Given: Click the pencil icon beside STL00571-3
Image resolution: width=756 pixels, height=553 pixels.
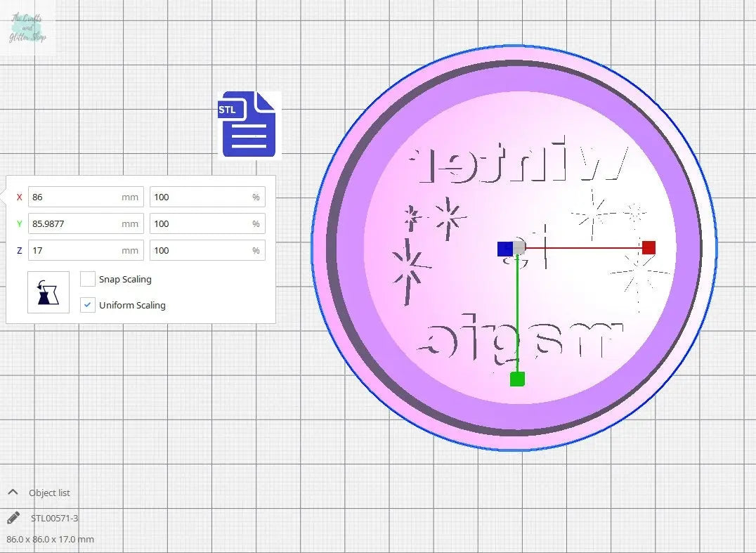Looking at the screenshot, I should (13, 518).
